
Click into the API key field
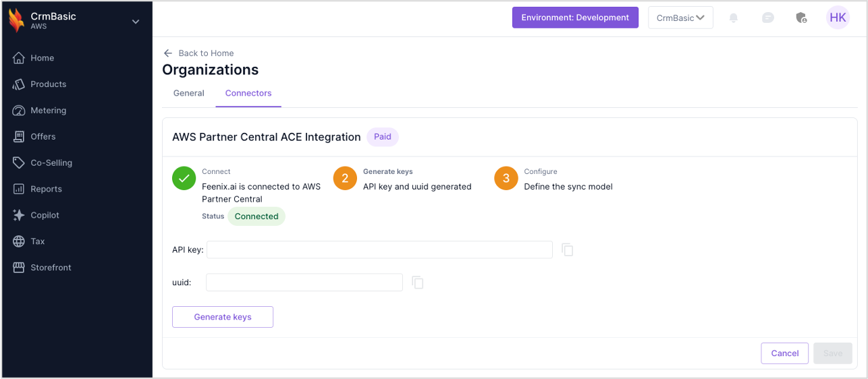click(x=379, y=250)
